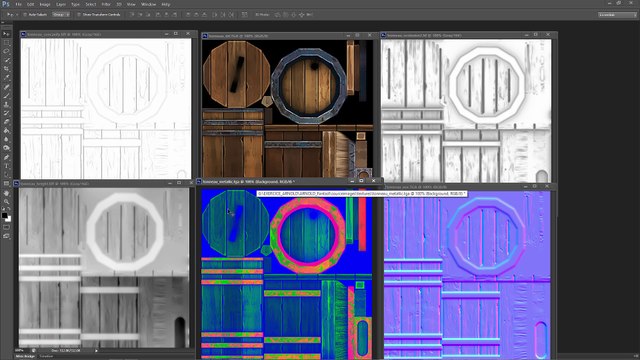This screenshot has height=360, width=640.
Task: Select the Paint Bucket tool
Action: coord(6,131)
